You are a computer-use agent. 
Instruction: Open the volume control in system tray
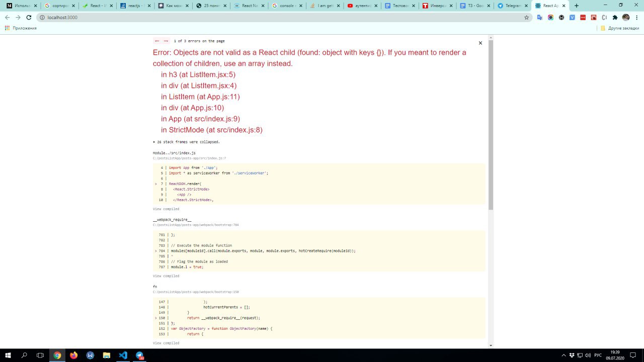click(x=588, y=355)
